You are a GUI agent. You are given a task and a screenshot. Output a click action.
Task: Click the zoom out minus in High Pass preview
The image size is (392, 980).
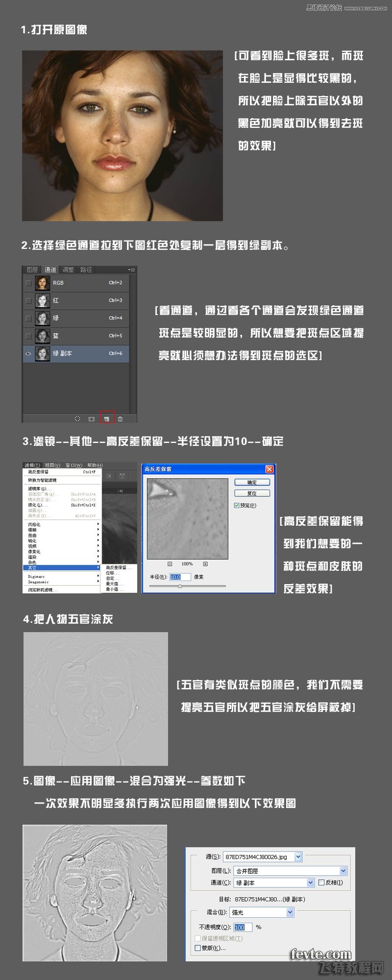click(170, 564)
